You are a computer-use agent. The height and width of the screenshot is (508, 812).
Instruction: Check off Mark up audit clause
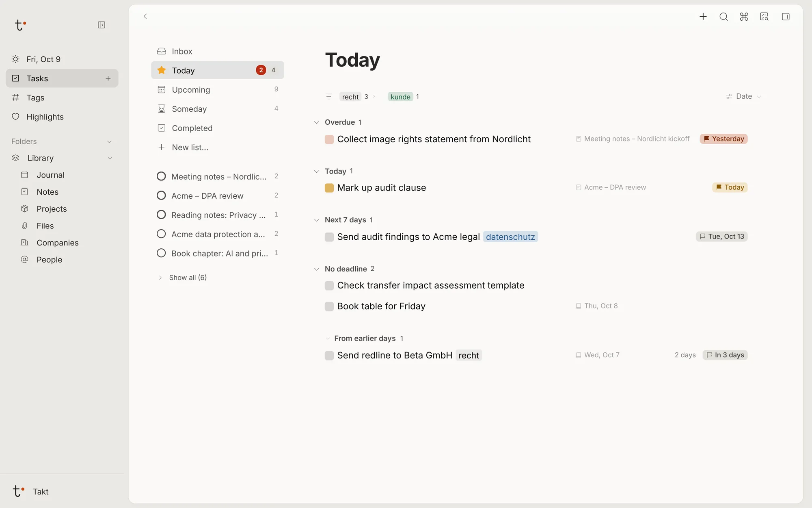(x=329, y=188)
